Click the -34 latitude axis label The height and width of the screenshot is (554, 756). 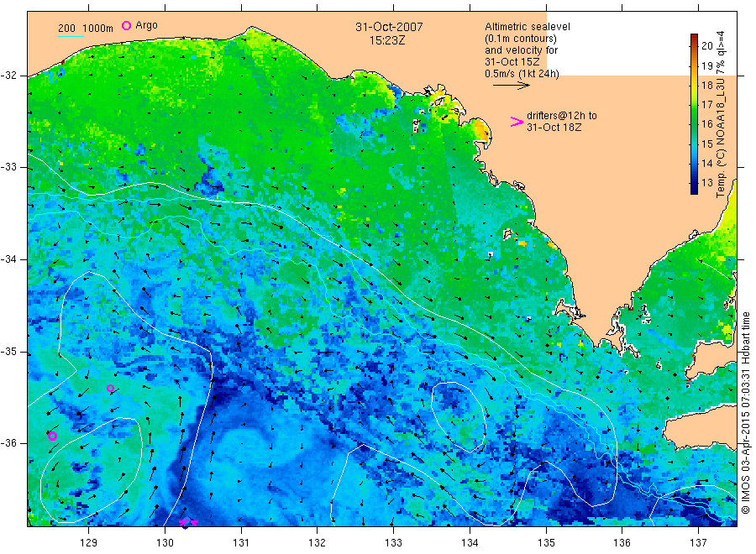click(8, 259)
